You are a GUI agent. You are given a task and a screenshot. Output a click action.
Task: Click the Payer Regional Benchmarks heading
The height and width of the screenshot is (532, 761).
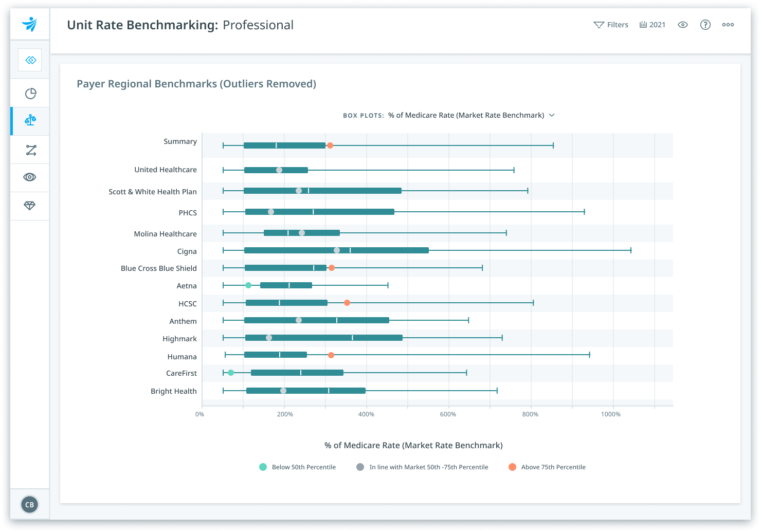tap(196, 84)
